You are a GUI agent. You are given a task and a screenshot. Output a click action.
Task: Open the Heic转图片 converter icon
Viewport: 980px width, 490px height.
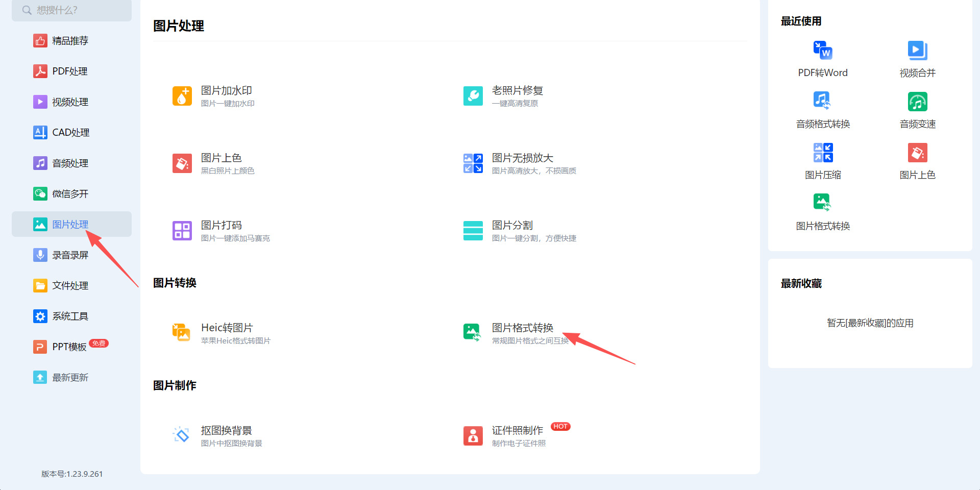coord(181,333)
